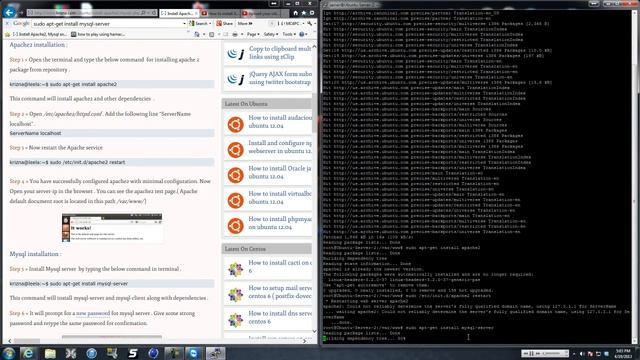
Task: Click the Google toolbar Share button
Action: tap(224, 24)
